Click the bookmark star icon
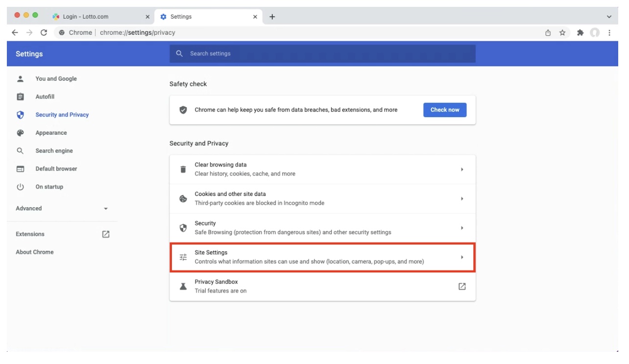Viewport: 629px width, 364px height. coord(562,33)
